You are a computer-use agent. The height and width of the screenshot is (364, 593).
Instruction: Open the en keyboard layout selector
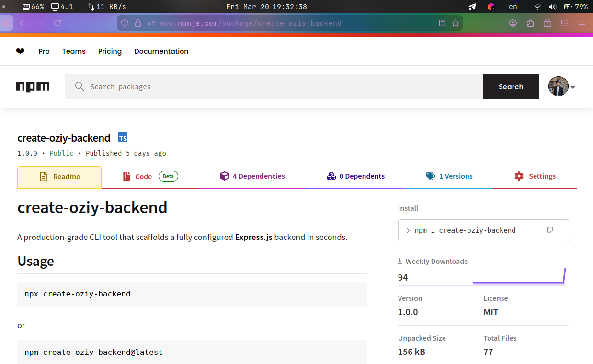tap(513, 7)
